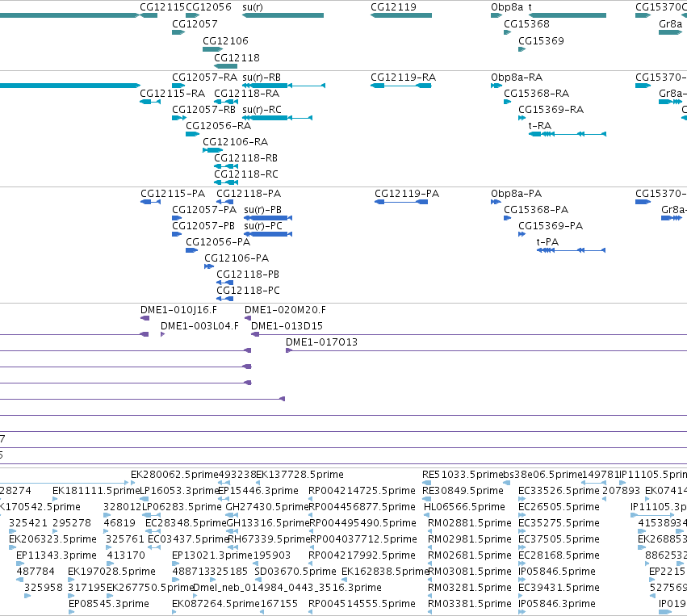Image resolution: width=687 pixels, height=616 pixels.
Task: Select the CG12056-RA transcript
Action: point(192,134)
